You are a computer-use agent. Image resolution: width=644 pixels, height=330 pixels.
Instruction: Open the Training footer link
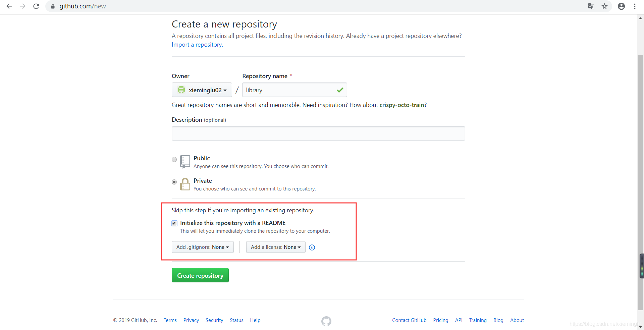[478, 320]
